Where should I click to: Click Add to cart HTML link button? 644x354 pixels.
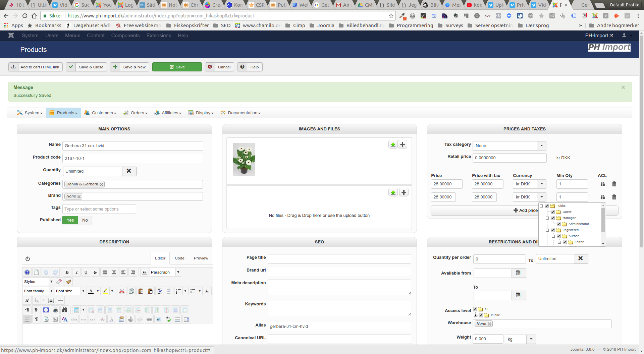[x=36, y=67]
